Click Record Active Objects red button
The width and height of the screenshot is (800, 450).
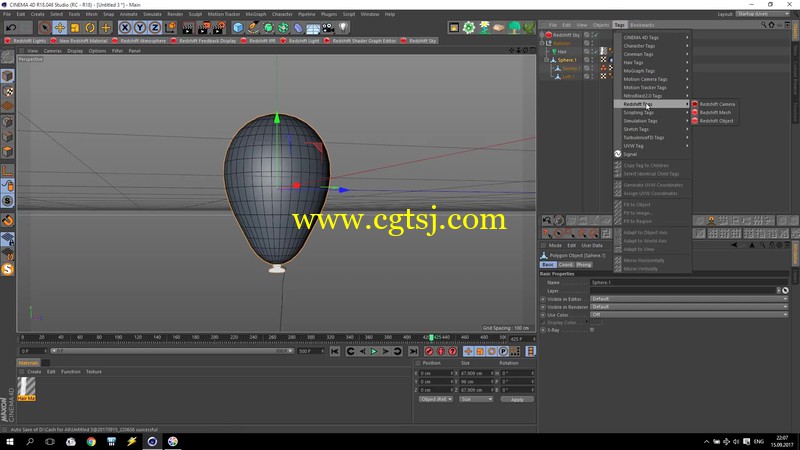(x=429, y=352)
